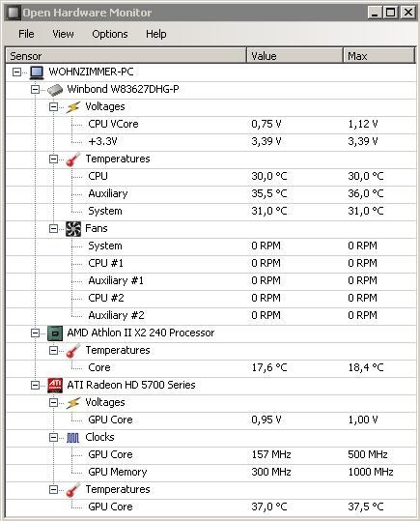This screenshot has height=521, width=420.
Task: Select the Winbond W83627DHG-P label
Action: [x=123, y=89]
